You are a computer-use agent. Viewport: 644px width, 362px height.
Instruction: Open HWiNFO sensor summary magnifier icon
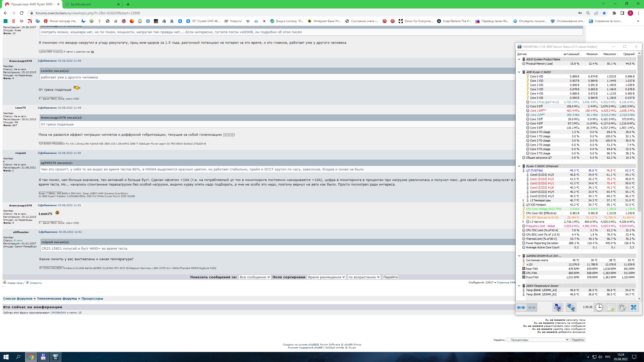coord(558,307)
